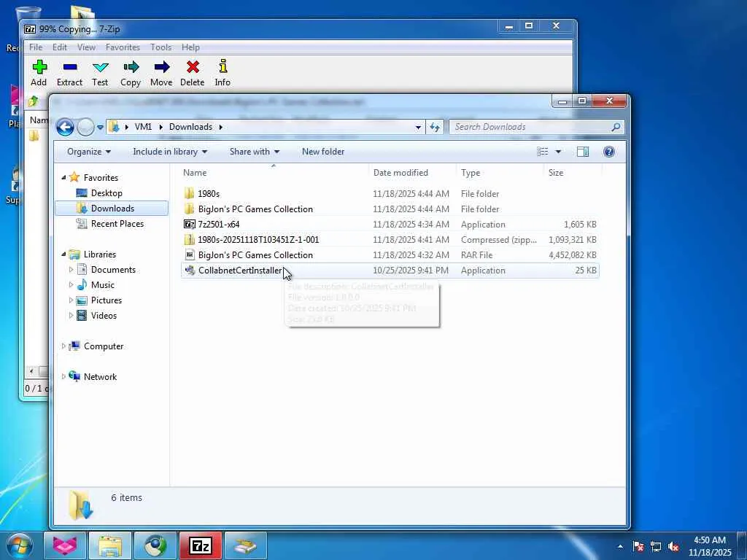Click Downloads in the address breadcrumb
The width and height of the screenshot is (747, 560).
pos(190,127)
